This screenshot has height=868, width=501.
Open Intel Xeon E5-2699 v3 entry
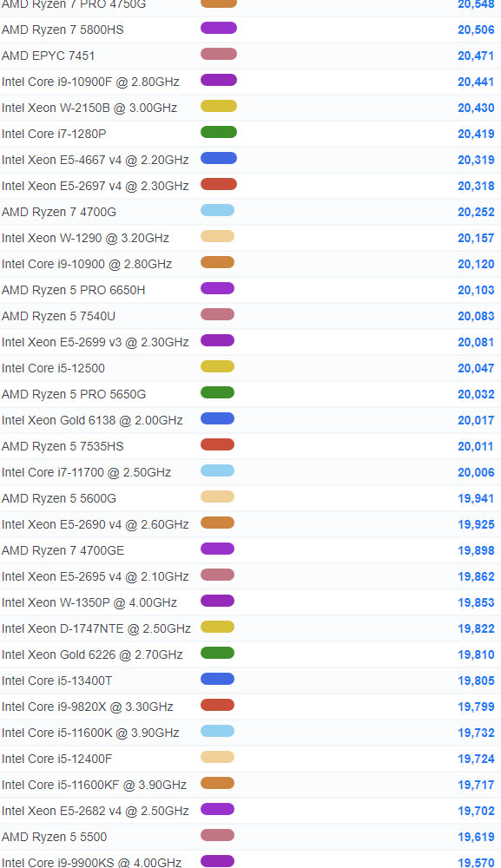pyautogui.click(x=96, y=342)
